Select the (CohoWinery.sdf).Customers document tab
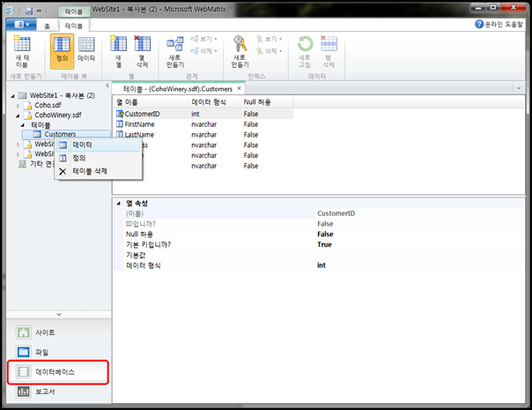Viewport: 532px width, 410px height. coord(178,89)
